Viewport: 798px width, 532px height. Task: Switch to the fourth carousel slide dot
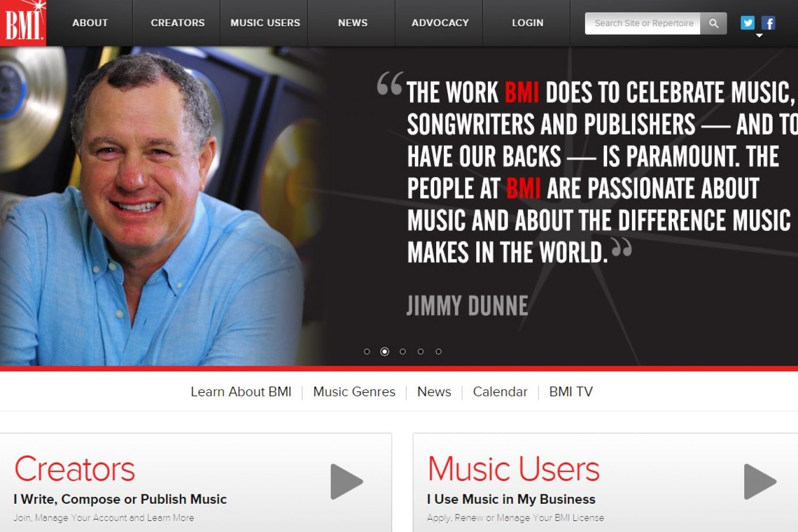420,352
